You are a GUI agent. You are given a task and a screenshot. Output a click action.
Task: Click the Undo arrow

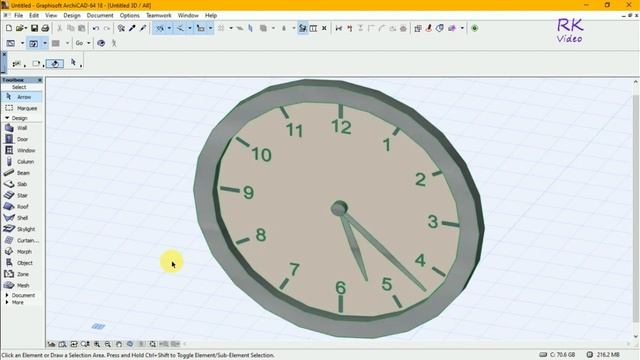[x=96, y=28]
